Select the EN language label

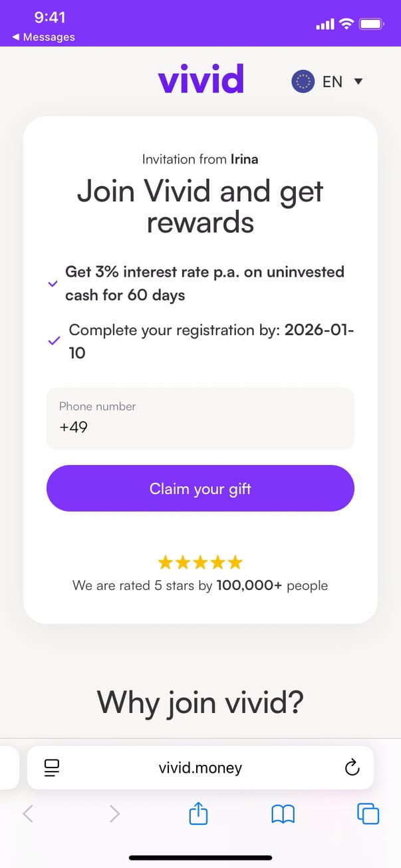[332, 82]
